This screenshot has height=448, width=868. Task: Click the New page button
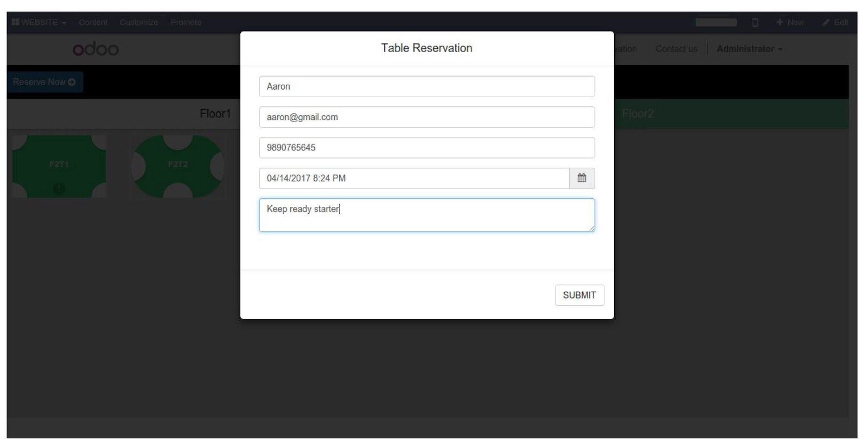click(x=790, y=22)
